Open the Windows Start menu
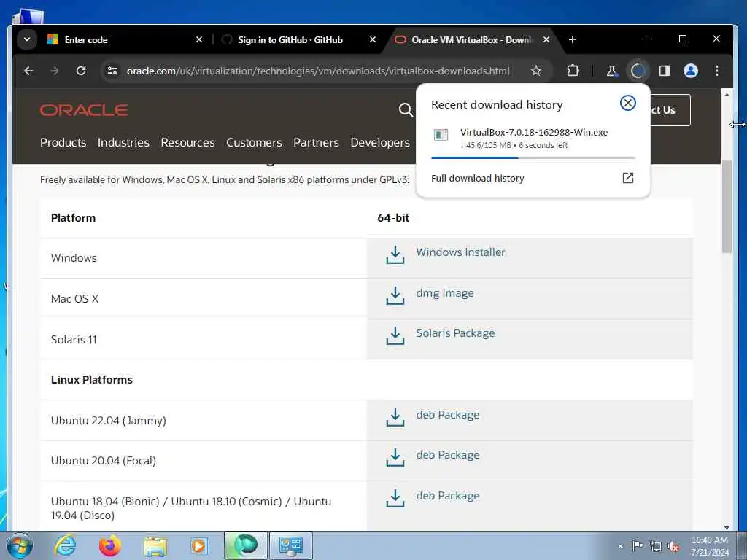 pos(19,546)
